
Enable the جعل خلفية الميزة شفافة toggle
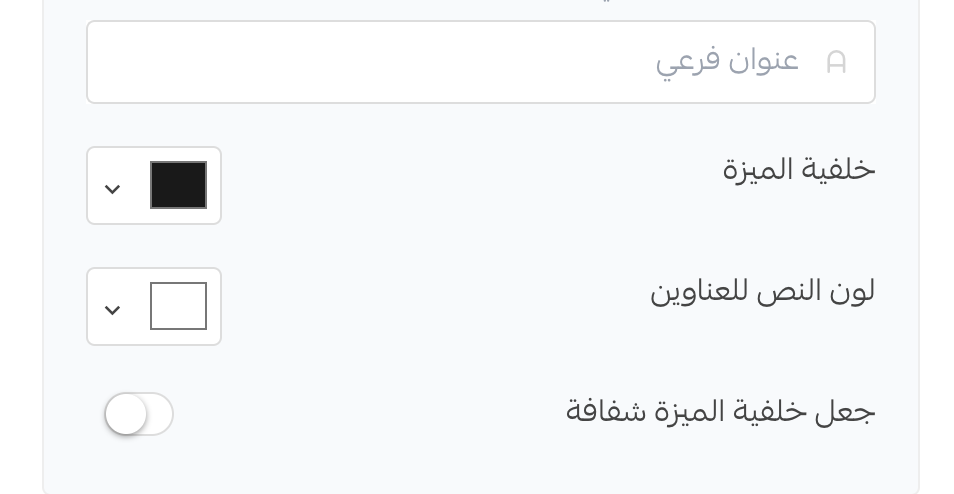(x=139, y=414)
